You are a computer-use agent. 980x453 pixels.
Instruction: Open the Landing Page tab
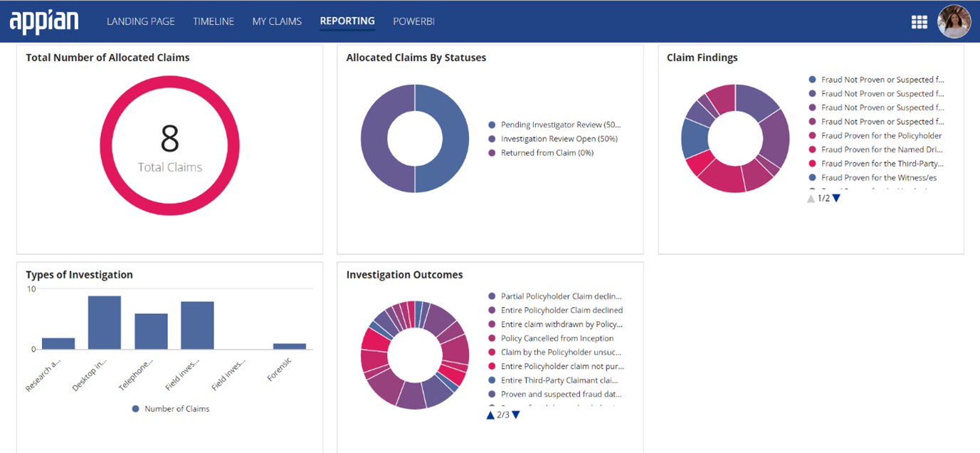point(140,21)
